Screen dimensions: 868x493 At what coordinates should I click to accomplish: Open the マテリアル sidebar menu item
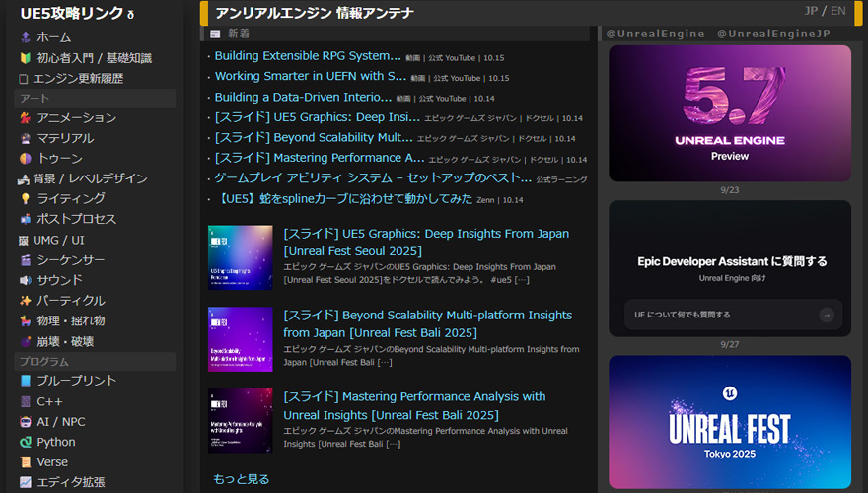[65, 138]
